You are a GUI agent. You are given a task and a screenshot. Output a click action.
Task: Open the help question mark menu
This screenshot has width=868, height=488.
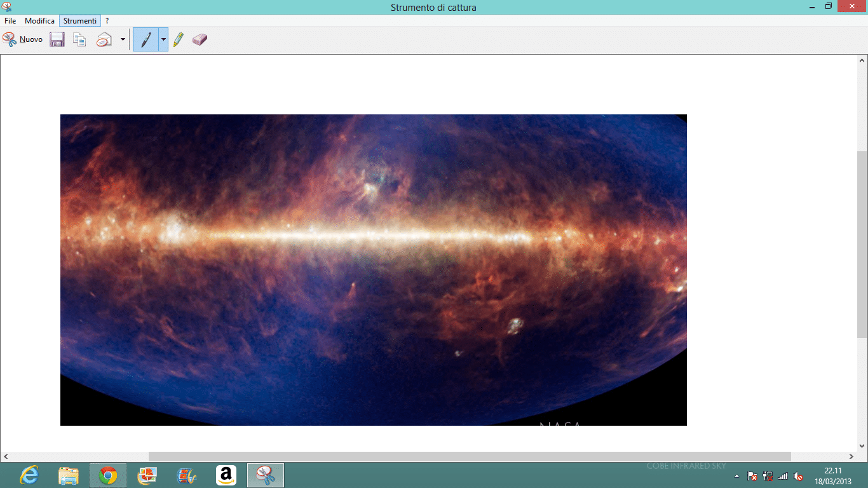click(x=105, y=20)
